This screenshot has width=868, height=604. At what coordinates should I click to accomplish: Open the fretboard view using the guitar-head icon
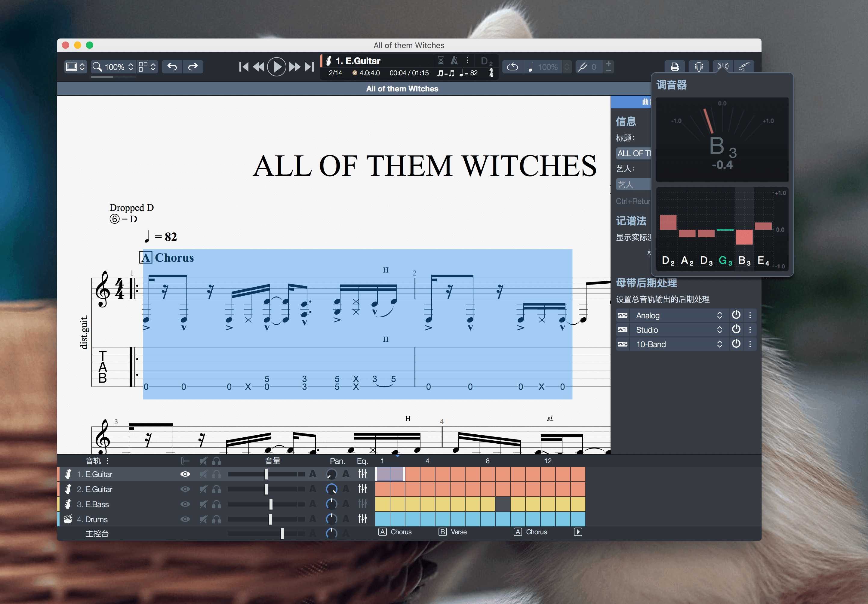point(698,66)
